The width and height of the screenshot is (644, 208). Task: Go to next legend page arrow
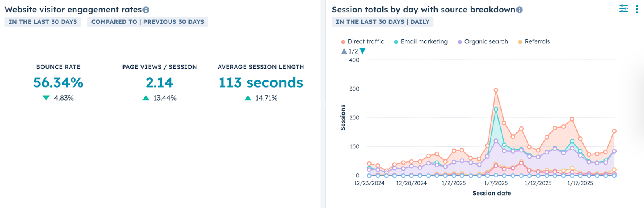(x=363, y=51)
